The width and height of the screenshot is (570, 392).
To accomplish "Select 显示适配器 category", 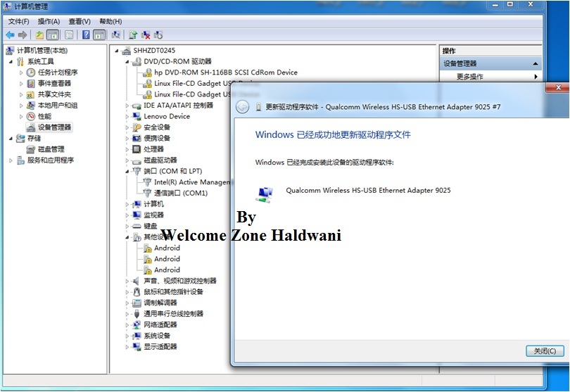I will pyautogui.click(x=160, y=346).
